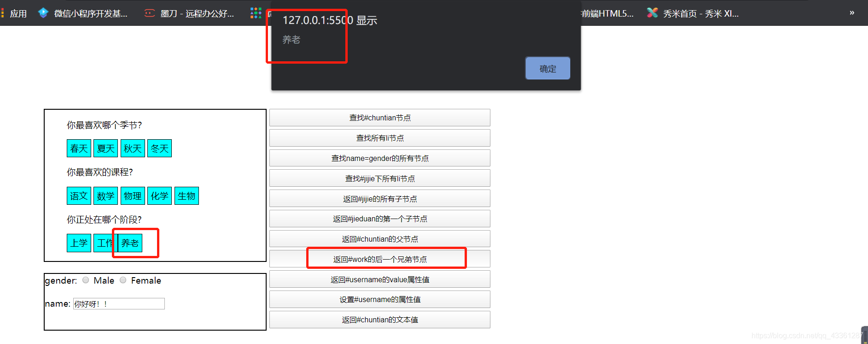Click the gender: label
This screenshot has height=344, width=868.
(x=61, y=280)
